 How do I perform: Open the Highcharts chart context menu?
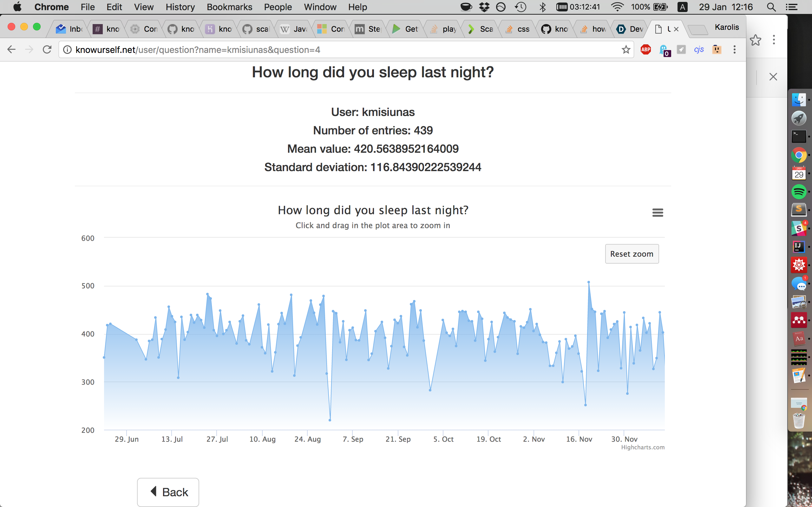pyautogui.click(x=657, y=213)
